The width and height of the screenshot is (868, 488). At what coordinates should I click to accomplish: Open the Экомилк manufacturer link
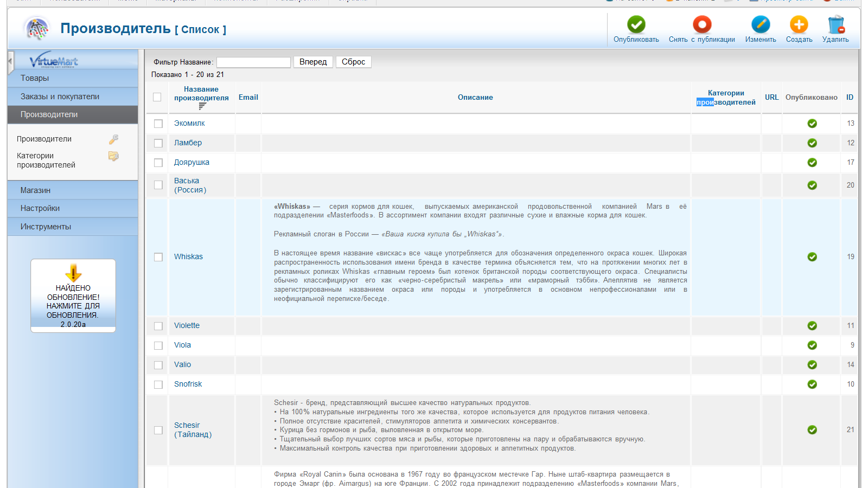point(189,123)
